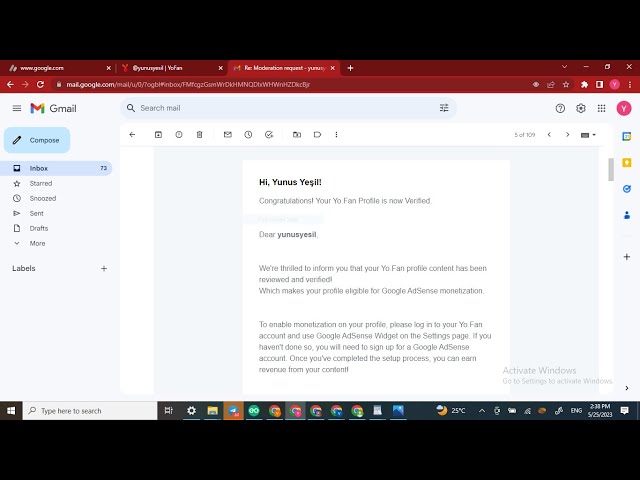Screen dimensions: 640x480
Task: Open the More actions three-dot menu
Action: tap(336, 134)
